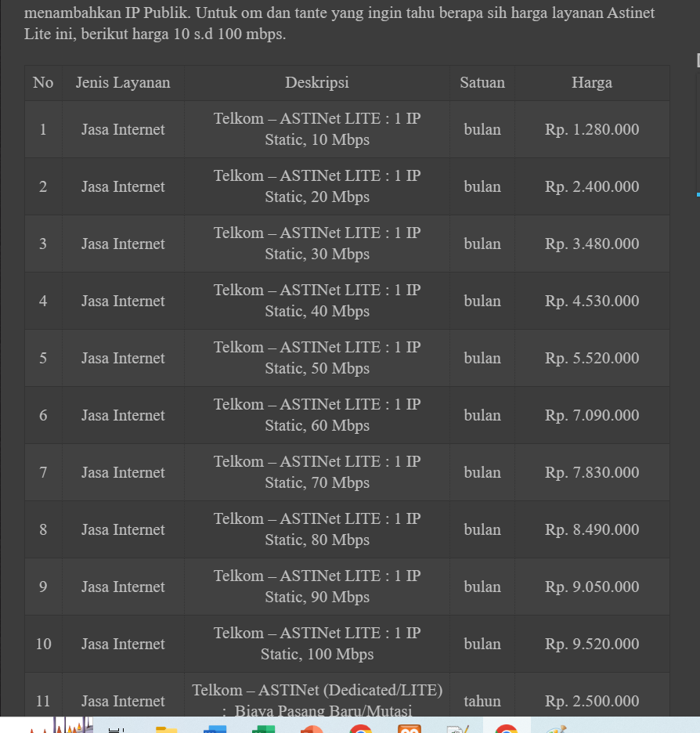Click the ASTINet LITE 100 Mbps description
Image resolution: width=700 pixels, height=733 pixels.
tap(317, 644)
